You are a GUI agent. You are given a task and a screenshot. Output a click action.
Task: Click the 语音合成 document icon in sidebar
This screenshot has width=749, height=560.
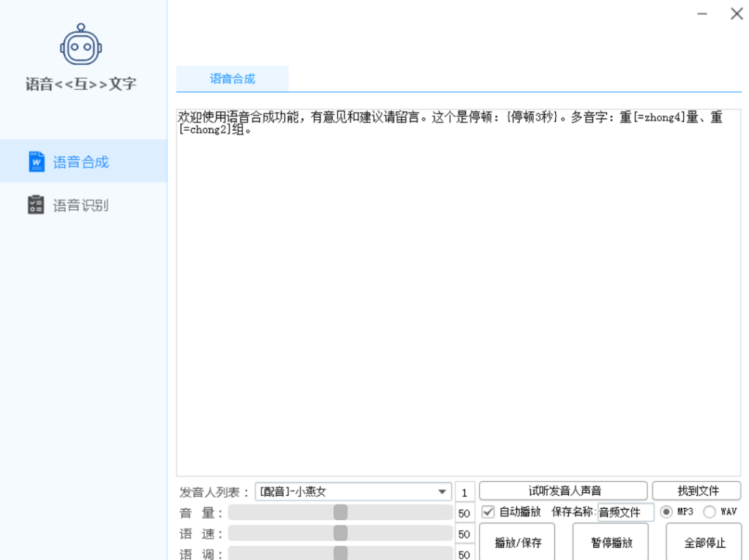point(37,162)
